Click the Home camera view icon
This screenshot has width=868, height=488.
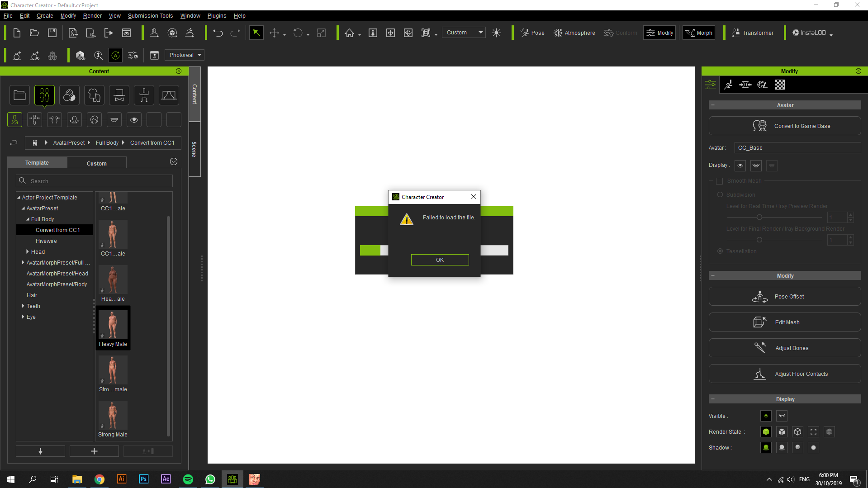click(349, 33)
